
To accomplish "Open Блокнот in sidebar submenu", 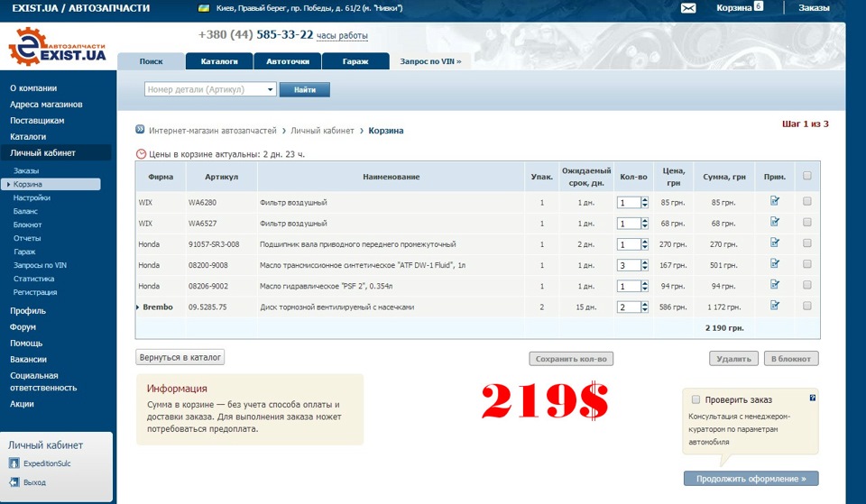I will point(28,225).
